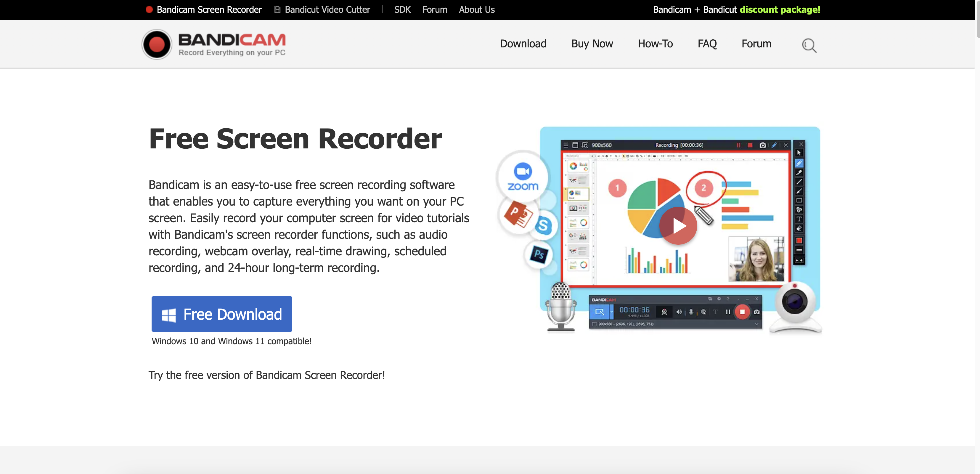The height and width of the screenshot is (474, 980).
Task: Switch to the Bandicut Video Cutter tab
Action: coord(327,9)
